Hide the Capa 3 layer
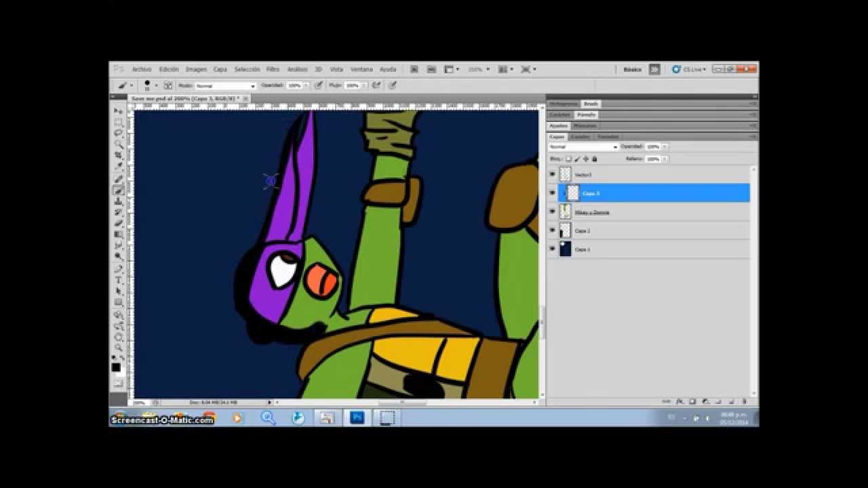This screenshot has width=868, height=488. point(553,193)
